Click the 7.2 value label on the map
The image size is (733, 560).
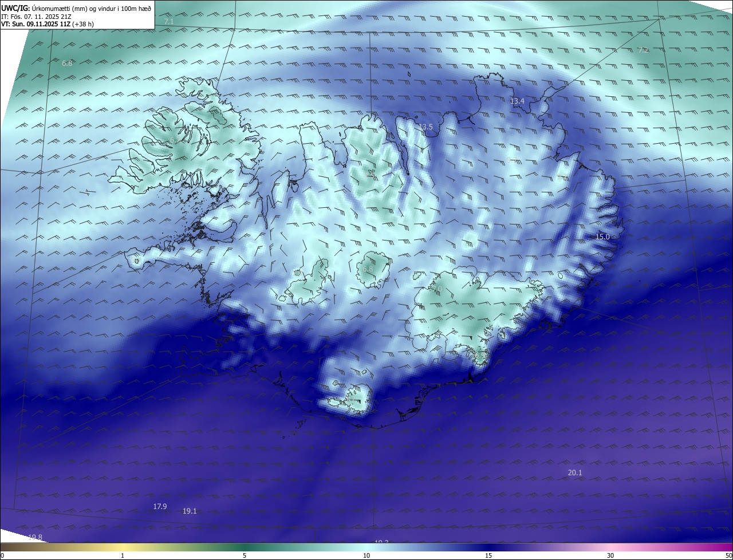tap(643, 50)
